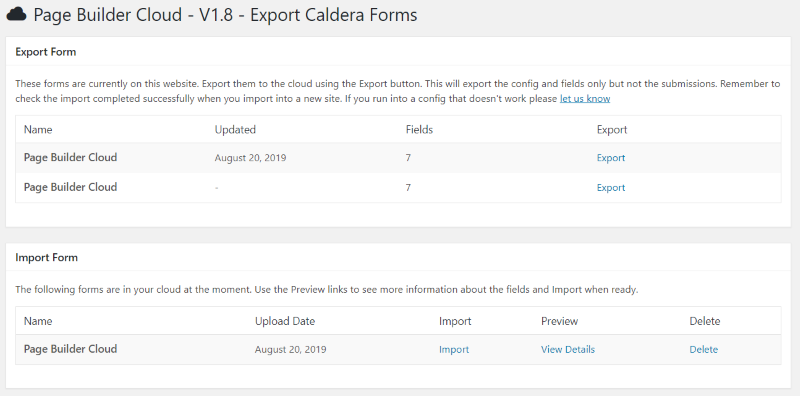Select the Export column header
This screenshot has height=396, width=800.
point(612,130)
